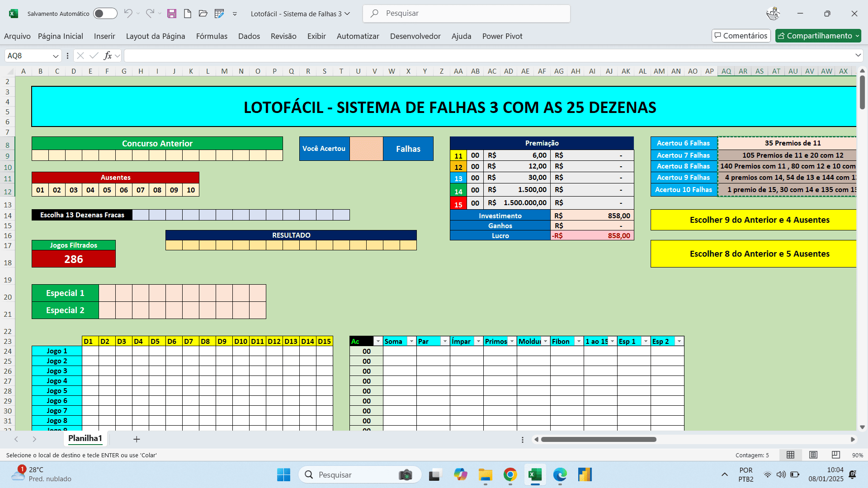Switch to Page Break Preview icon
This screenshot has height=488, width=868.
tap(836, 455)
